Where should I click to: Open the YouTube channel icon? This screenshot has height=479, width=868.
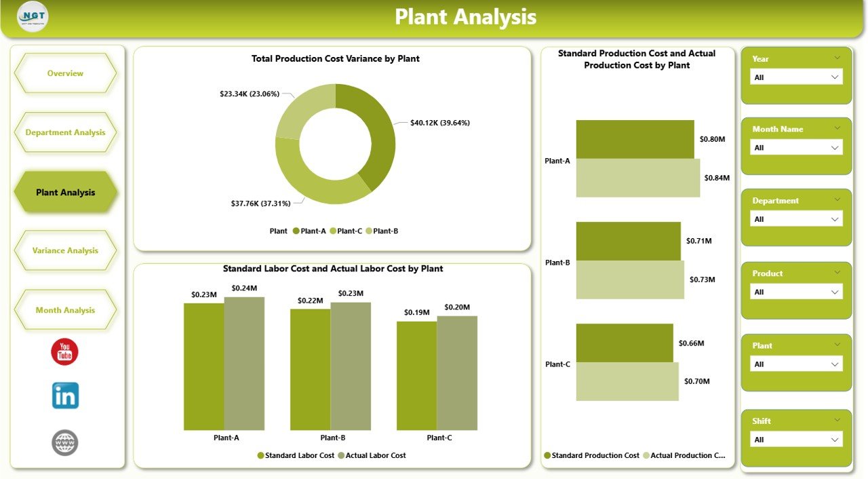point(65,351)
